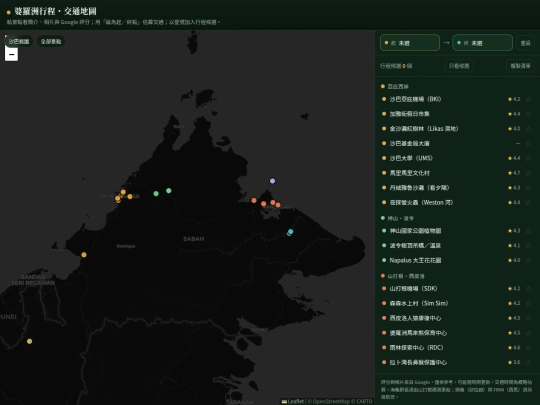Open 拉卜灣長鼻猴保護中心 list entry
540x405 pixels.
pyautogui.click(x=456, y=363)
